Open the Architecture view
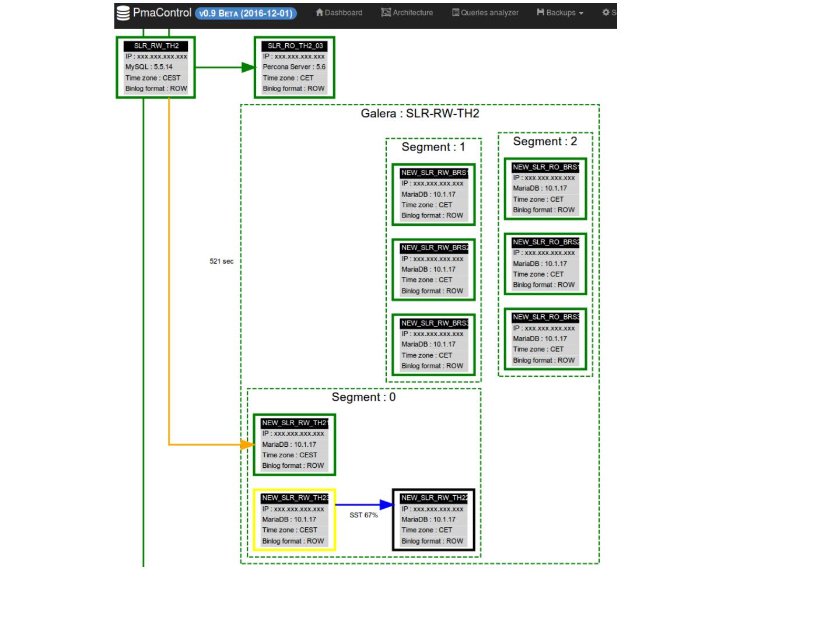This screenshot has width=840, height=630. point(407,12)
